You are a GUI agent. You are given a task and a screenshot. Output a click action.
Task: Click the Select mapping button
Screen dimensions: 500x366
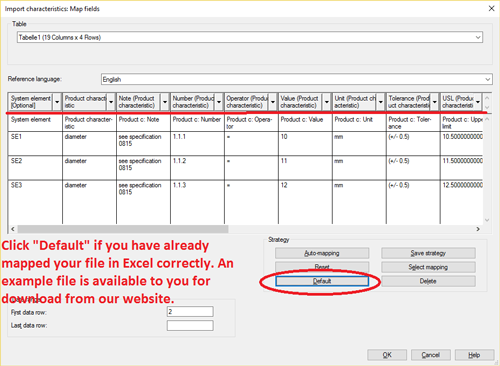coord(428,267)
